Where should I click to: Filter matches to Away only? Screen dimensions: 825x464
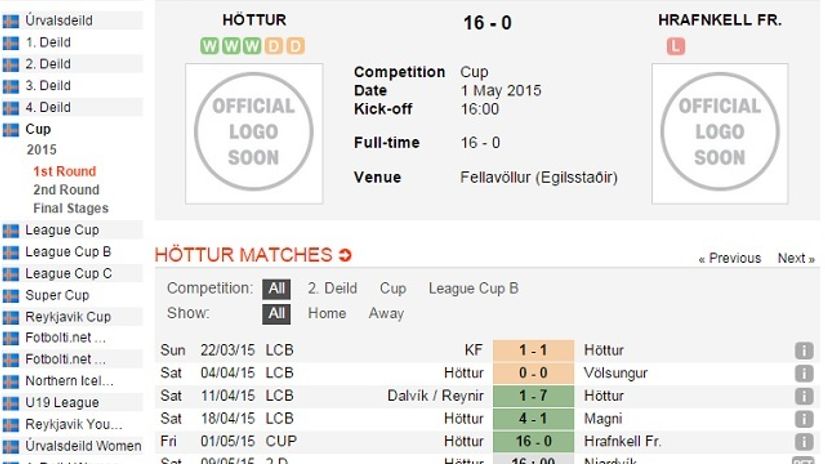click(x=386, y=314)
